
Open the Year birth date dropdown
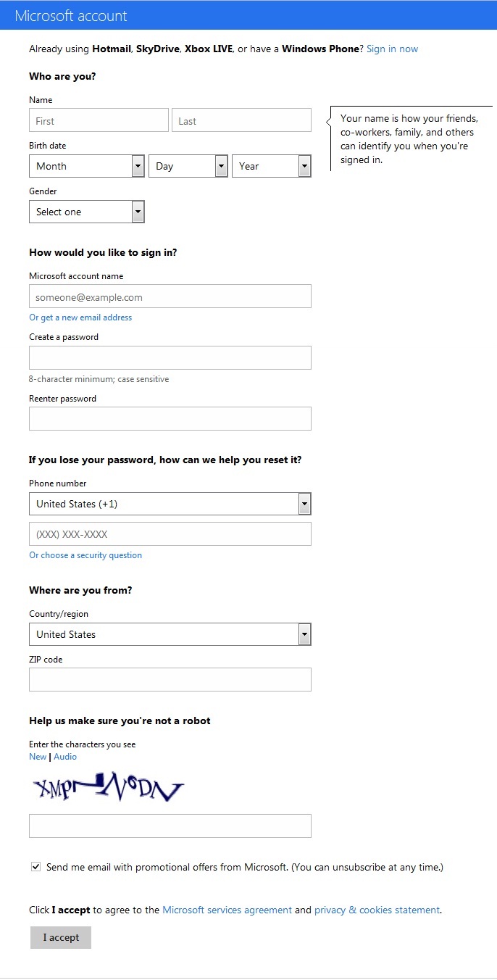[272, 166]
